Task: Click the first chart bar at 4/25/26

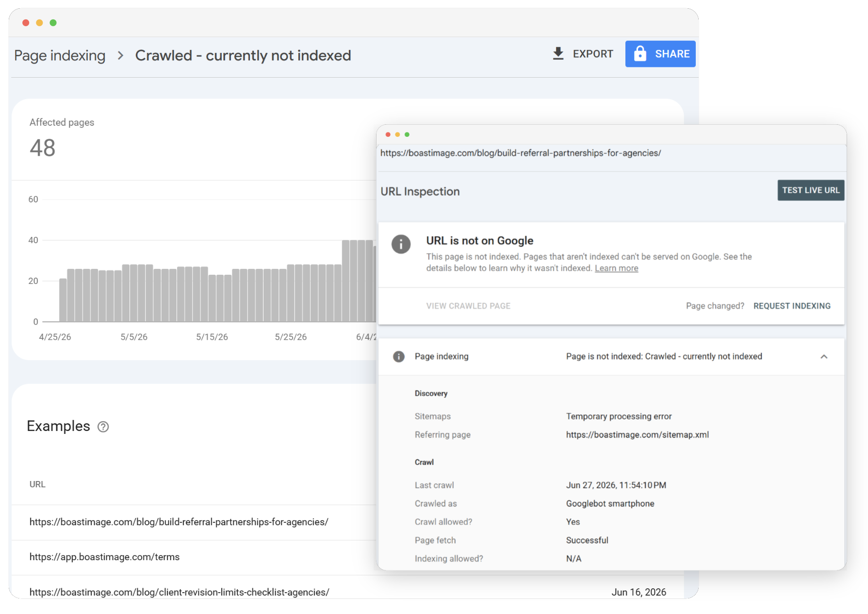Action: pos(63,299)
